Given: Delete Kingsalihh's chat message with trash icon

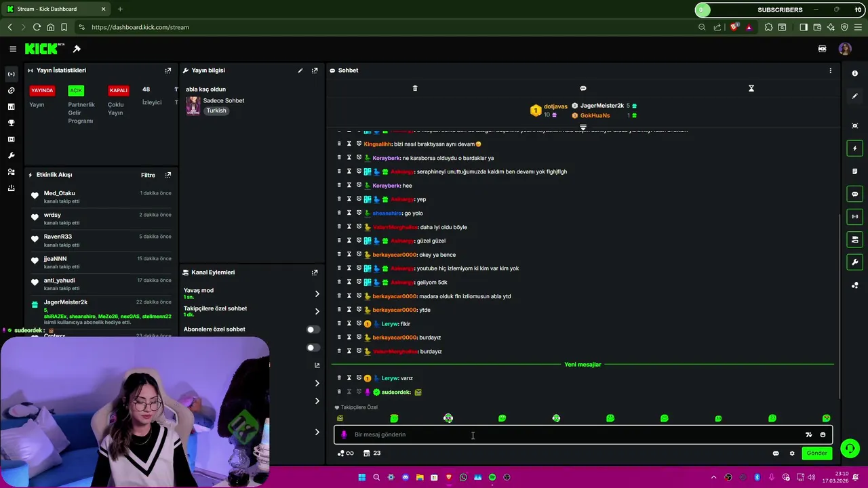Looking at the screenshot, I should click(339, 144).
